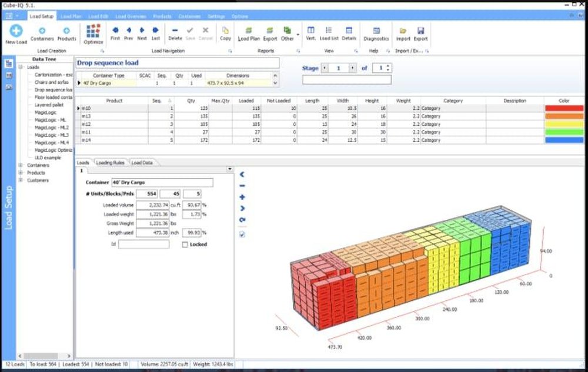
Task: Click the green color swatch for m11
Action: (564, 132)
